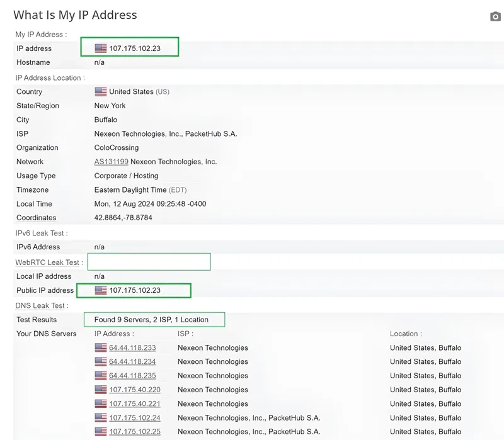
Task: Click the 107.175.102.23 value in IP address row
Action: (x=135, y=48)
